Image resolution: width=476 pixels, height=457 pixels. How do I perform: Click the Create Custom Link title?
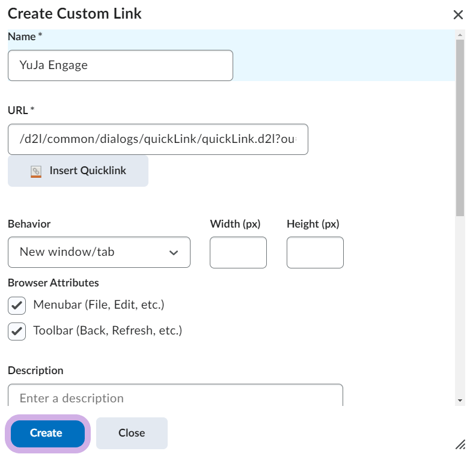tap(75, 14)
